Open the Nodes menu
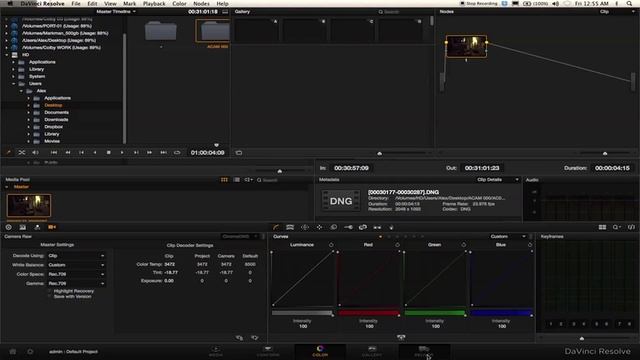Image resolution: width=640 pixels, height=360 pixels. [201, 3]
